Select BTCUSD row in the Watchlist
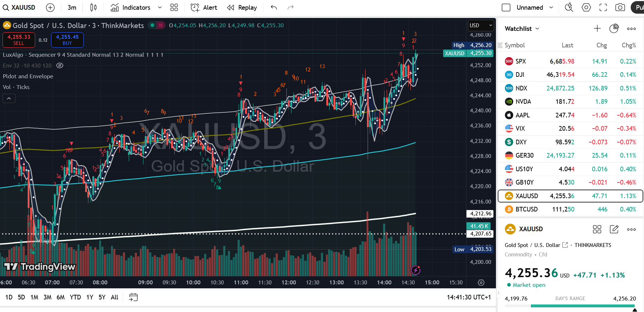The height and width of the screenshot is (312, 644). pyautogui.click(x=570, y=209)
